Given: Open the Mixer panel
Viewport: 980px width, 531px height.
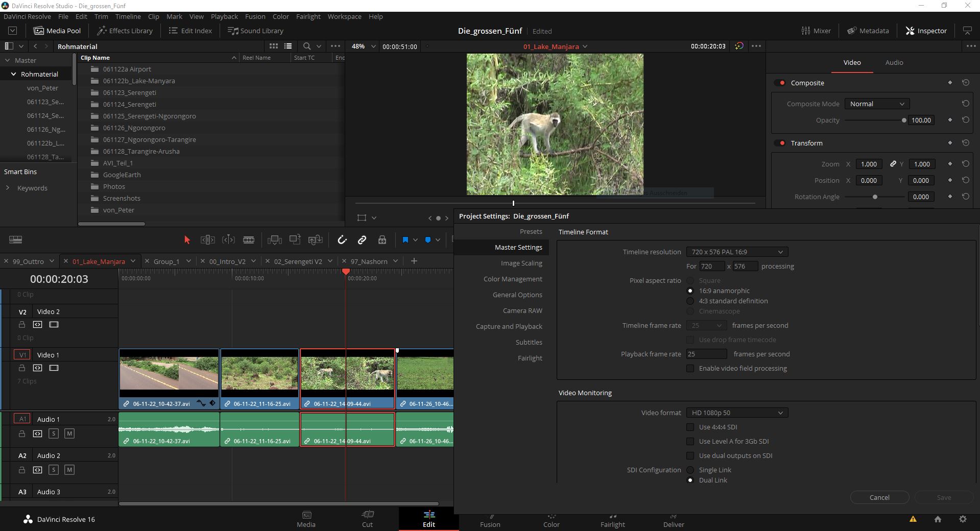Looking at the screenshot, I should [816, 31].
